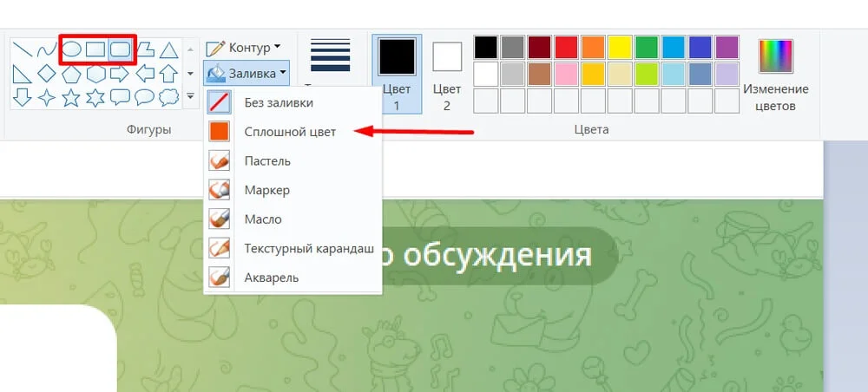The width and height of the screenshot is (868, 392).
Task: Select the curve shape tool
Action: coord(47,50)
